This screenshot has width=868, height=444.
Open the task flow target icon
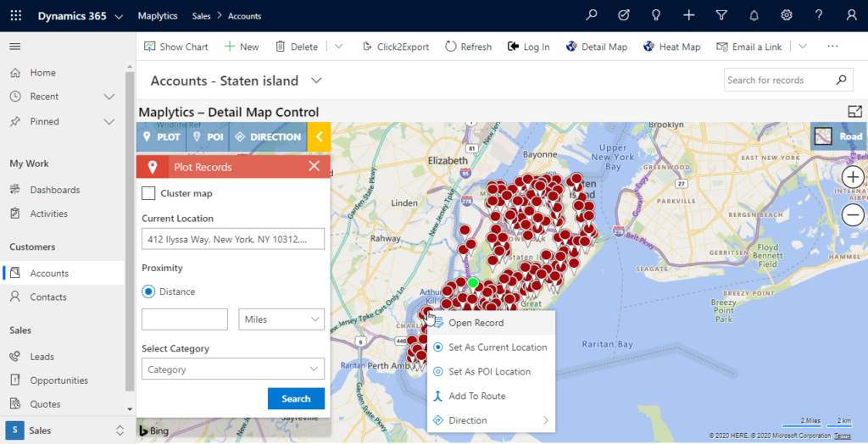pyautogui.click(x=623, y=15)
